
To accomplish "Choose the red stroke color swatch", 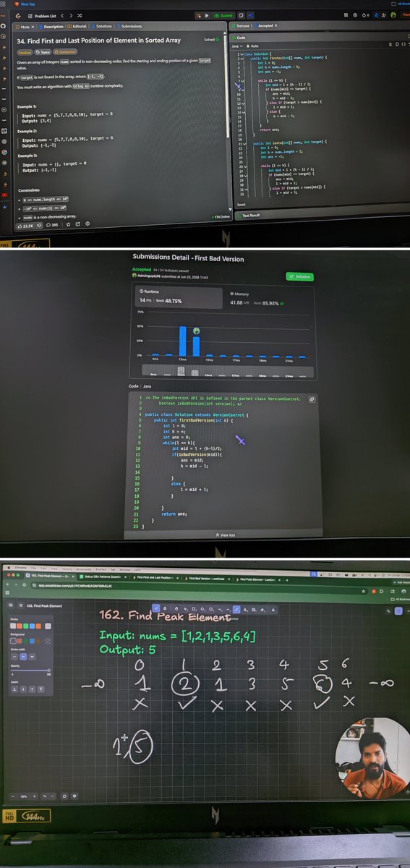I will [20, 626].
